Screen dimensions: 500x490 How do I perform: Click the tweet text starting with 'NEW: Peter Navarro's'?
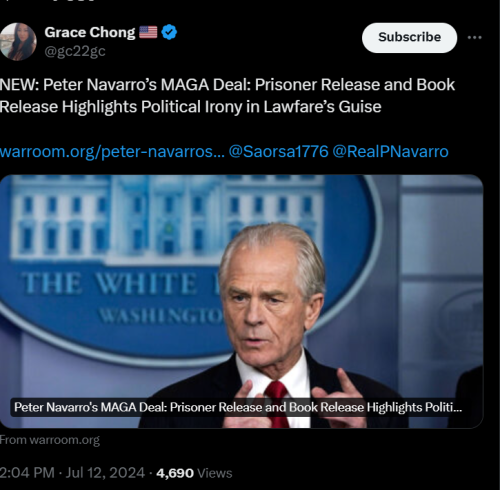pyautogui.click(x=227, y=96)
